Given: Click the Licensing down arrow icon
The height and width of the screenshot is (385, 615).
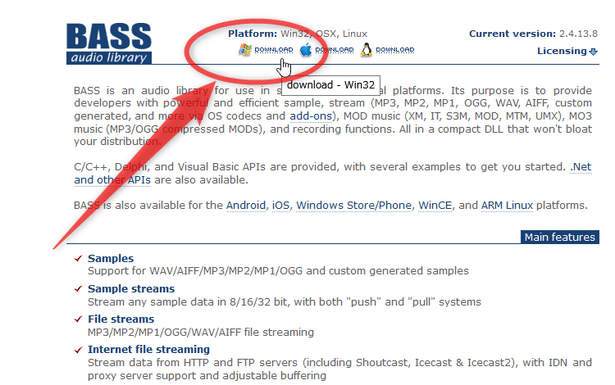Looking at the screenshot, I should point(593,51).
